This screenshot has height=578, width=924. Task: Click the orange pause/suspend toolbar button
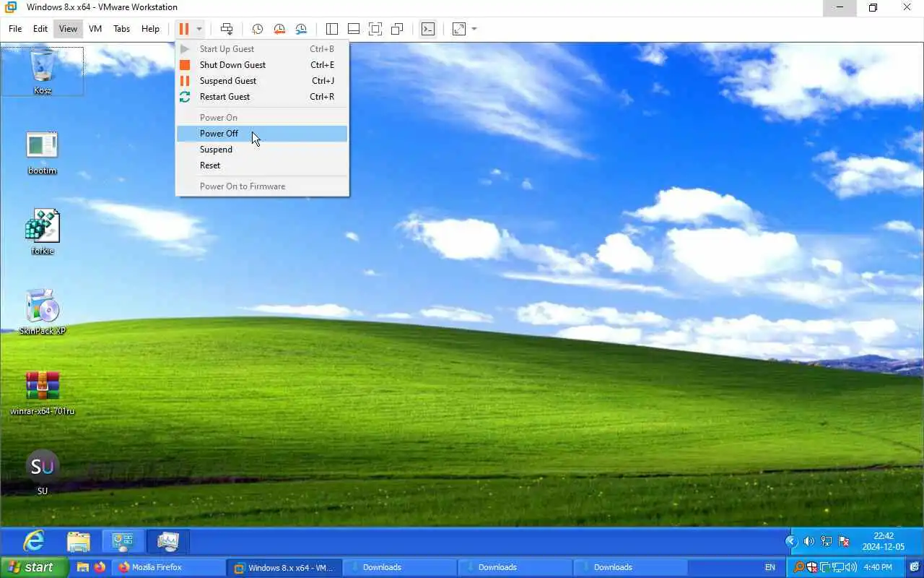pyautogui.click(x=184, y=29)
